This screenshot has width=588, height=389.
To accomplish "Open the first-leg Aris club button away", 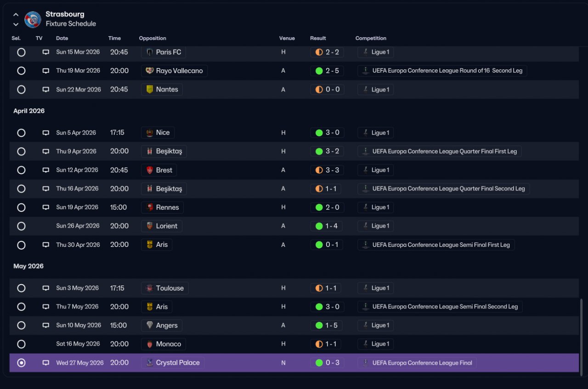I will (x=157, y=245).
